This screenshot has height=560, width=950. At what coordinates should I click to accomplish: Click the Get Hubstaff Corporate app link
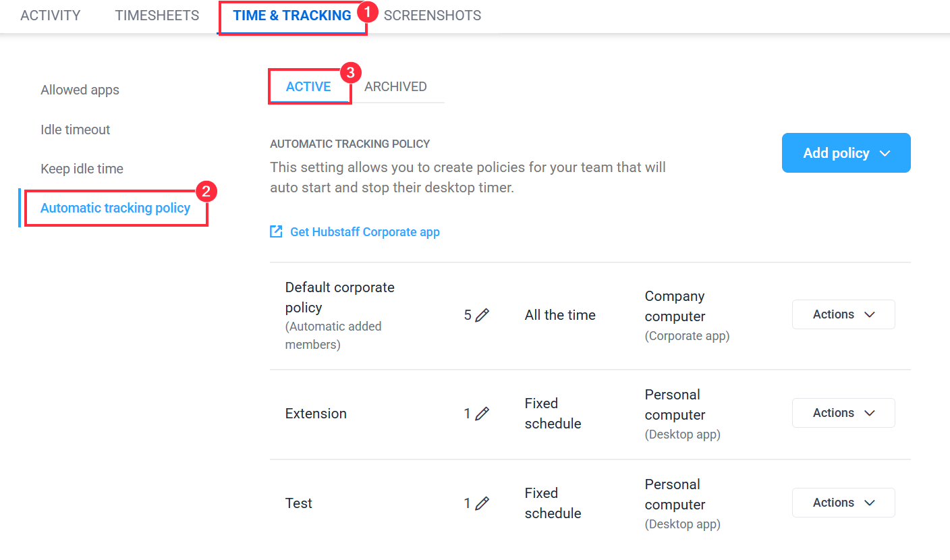(365, 231)
